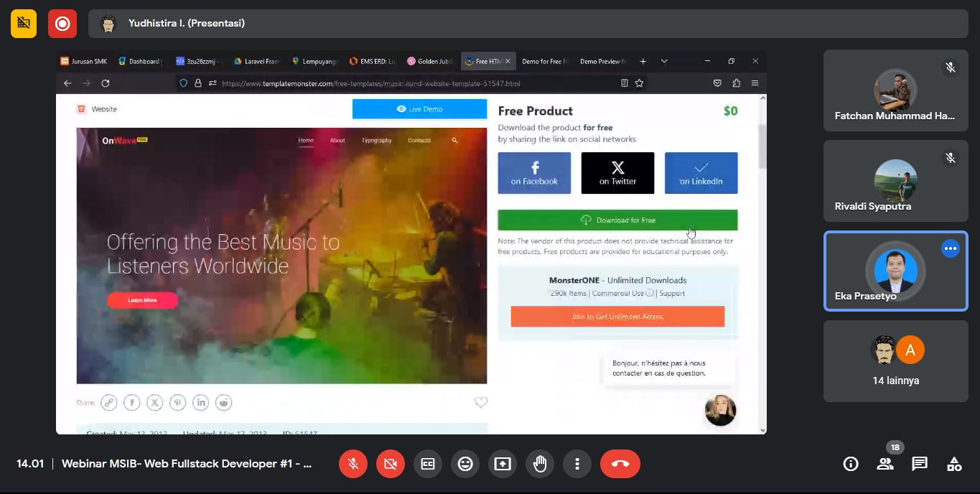Viewport: 980px width, 494px height.
Task: Open the 14 lainnya participants tile
Action: [895, 361]
